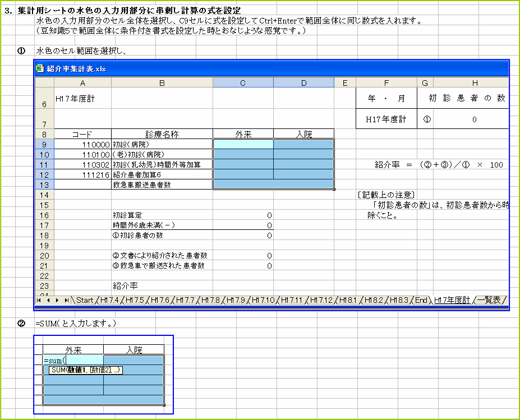Jump to first sheet using the navigation arrow

39,300
